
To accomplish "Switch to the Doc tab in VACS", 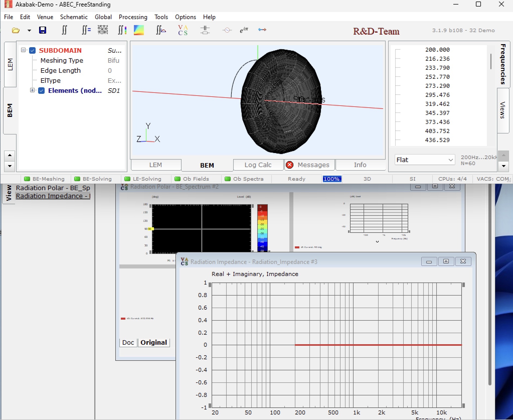I will pyautogui.click(x=128, y=342).
